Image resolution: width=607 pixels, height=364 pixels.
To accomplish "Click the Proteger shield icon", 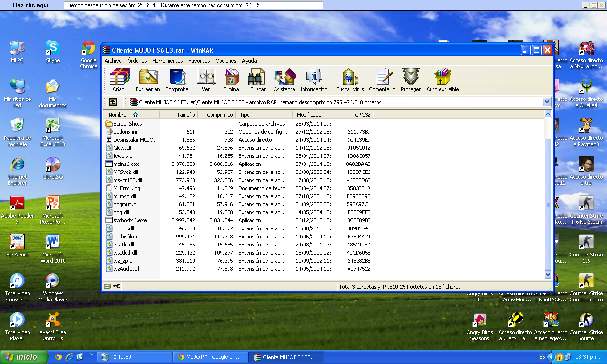I will point(410,80).
